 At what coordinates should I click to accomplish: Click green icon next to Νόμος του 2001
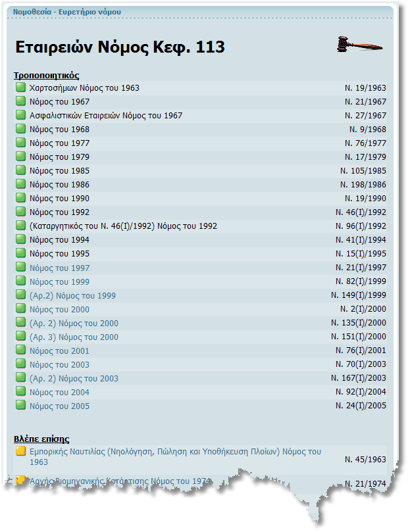click(20, 351)
